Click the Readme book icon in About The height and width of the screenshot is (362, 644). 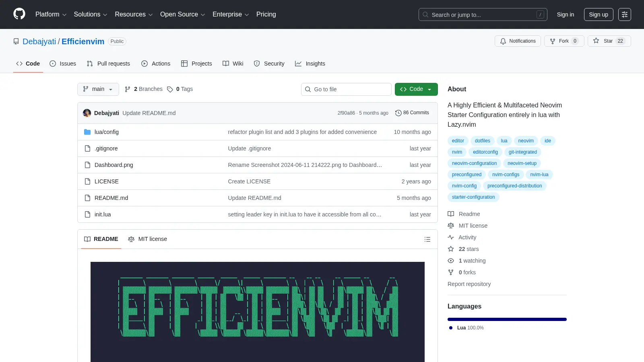[451, 214]
